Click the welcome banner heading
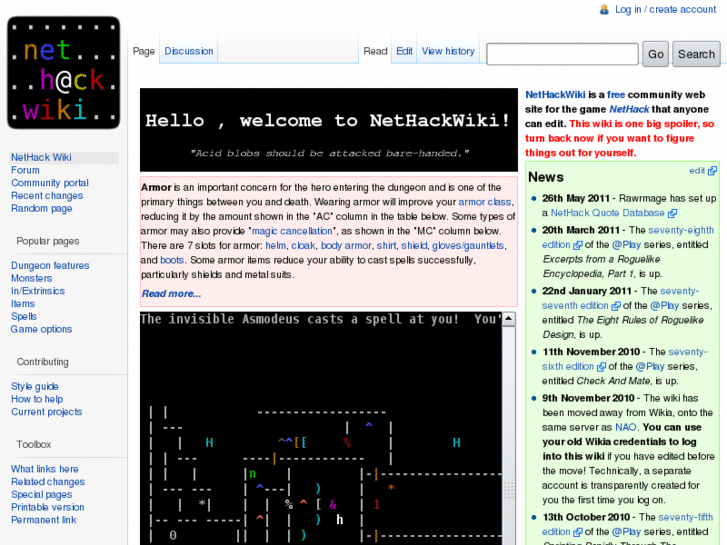The height and width of the screenshot is (545, 727). [328, 121]
